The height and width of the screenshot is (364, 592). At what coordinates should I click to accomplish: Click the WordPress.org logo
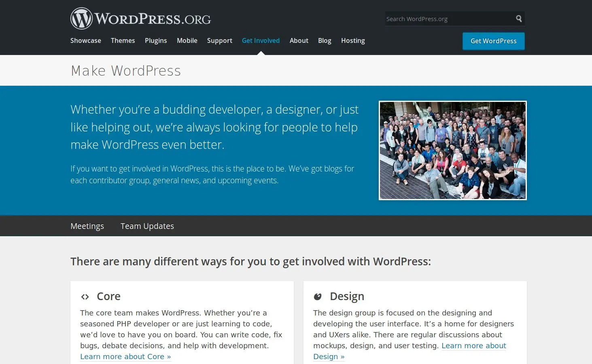point(140,18)
